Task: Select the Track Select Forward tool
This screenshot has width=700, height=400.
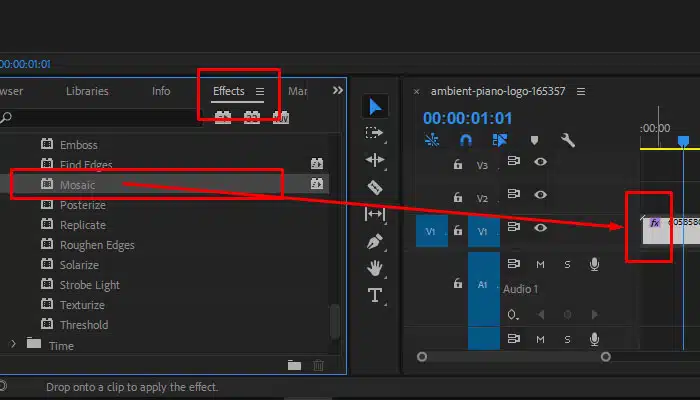Action: (374, 133)
